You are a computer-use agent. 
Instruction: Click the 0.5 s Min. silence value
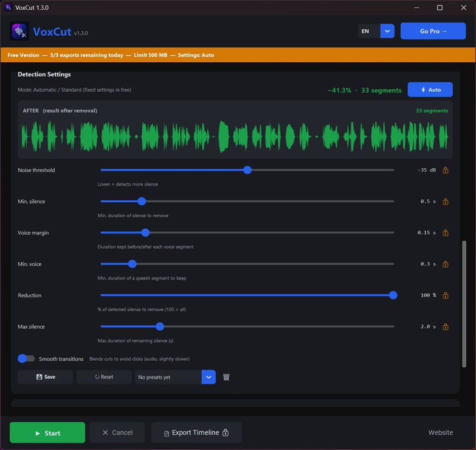428,201
